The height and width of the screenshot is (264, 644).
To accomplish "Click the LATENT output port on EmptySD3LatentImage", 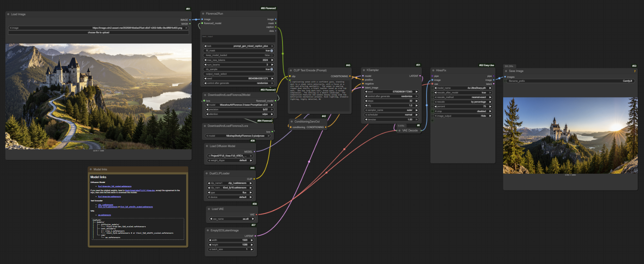I will (255, 236).
